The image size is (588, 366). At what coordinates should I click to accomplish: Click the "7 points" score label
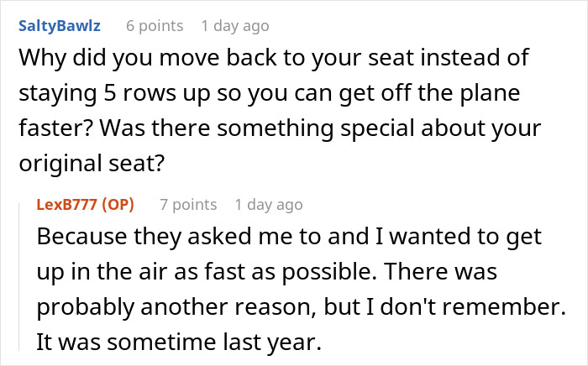[188, 205]
